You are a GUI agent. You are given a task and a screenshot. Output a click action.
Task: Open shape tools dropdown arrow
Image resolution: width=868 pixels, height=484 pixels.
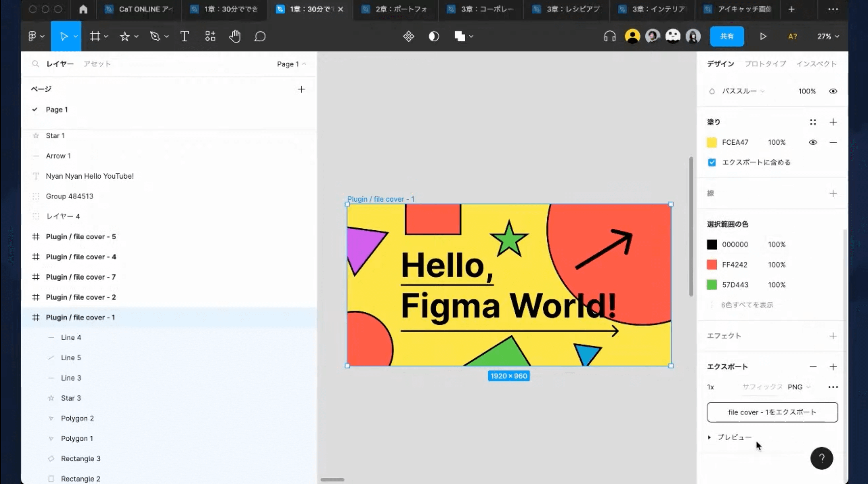(136, 37)
